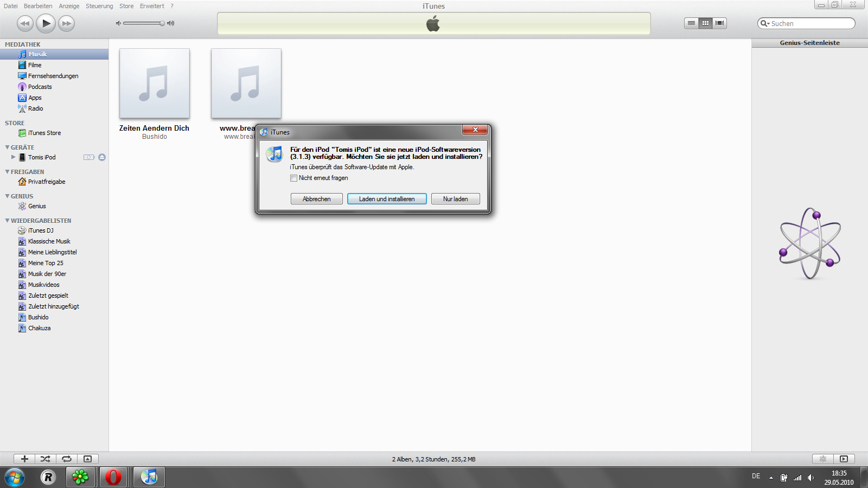
Task: Open the Windows Start menu
Action: 15,477
